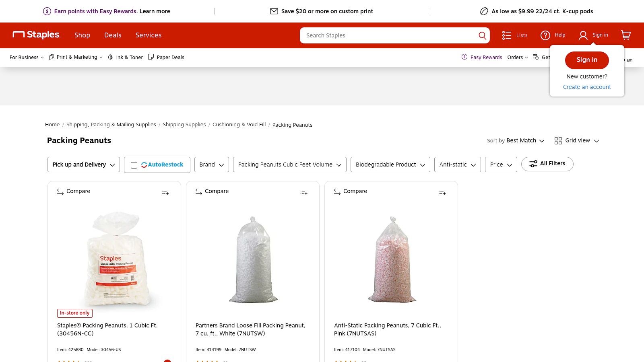Add Partners Brand Loose Fill to list icon
The width and height of the screenshot is (644, 362).
[304, 192]
